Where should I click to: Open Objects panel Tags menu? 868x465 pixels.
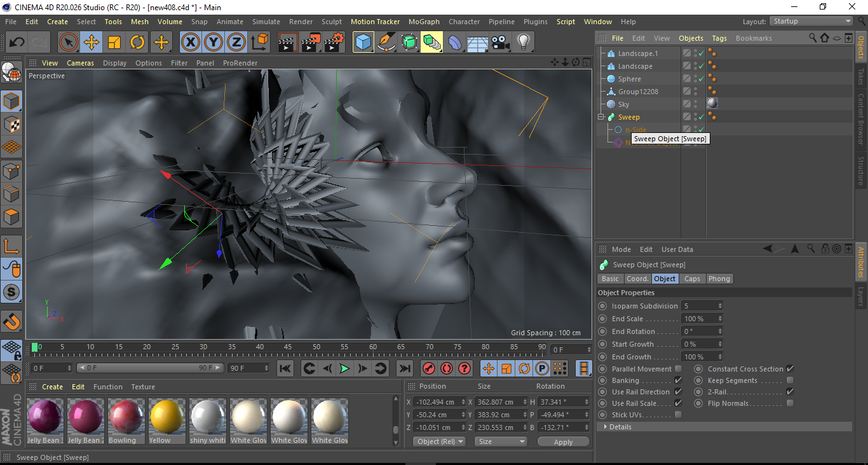click(x=719, y=38)
